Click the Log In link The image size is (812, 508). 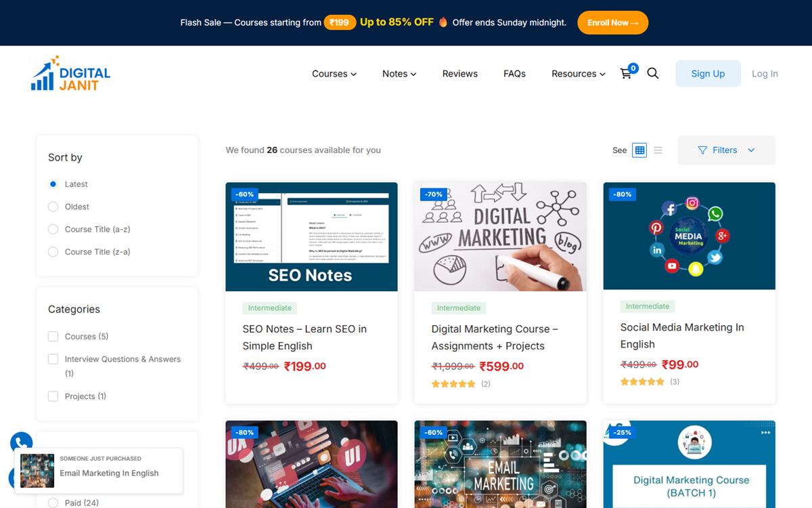[x=765, y=74]
